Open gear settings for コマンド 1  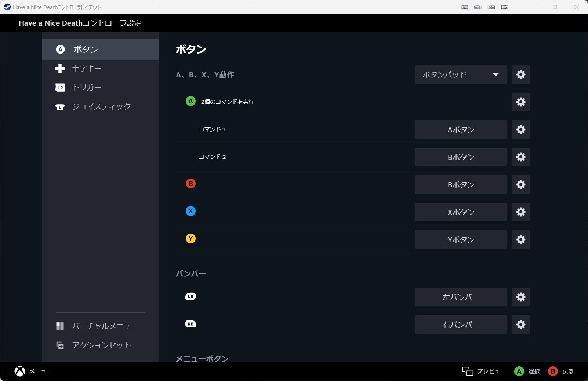coord(520,129)
